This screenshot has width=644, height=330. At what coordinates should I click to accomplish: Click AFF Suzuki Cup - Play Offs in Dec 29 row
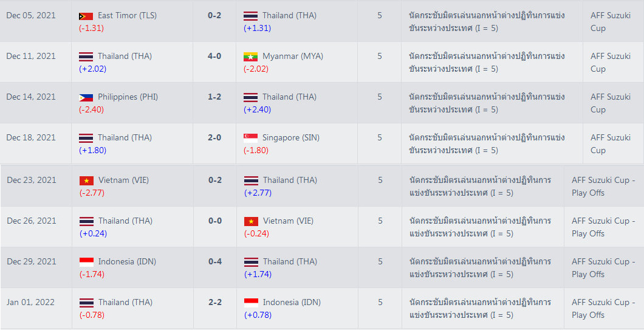(603, 268)
